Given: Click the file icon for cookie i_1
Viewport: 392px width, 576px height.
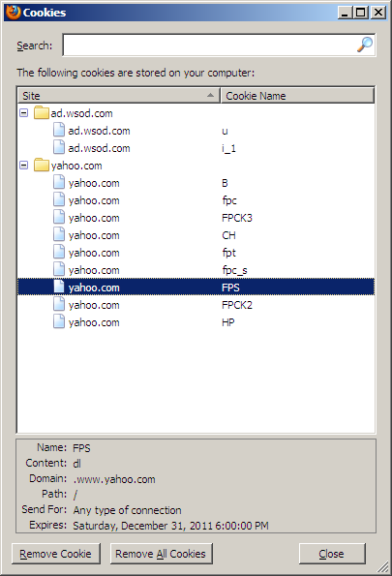Looking at the screenshot, I should 59,148.
